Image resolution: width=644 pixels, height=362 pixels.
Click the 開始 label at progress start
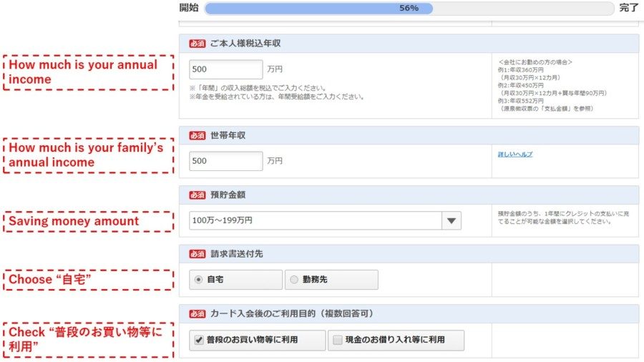(189, 9)
